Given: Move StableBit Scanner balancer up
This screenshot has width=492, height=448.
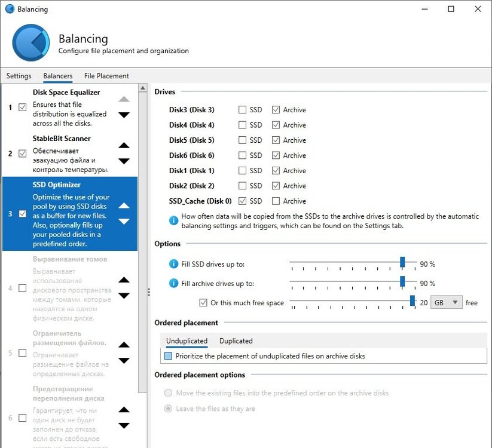Looking at the screenshot, I should [124, 145].
